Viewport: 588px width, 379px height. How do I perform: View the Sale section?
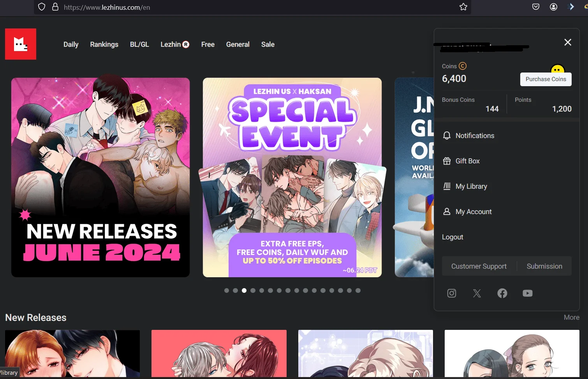[x=268, y=44]
